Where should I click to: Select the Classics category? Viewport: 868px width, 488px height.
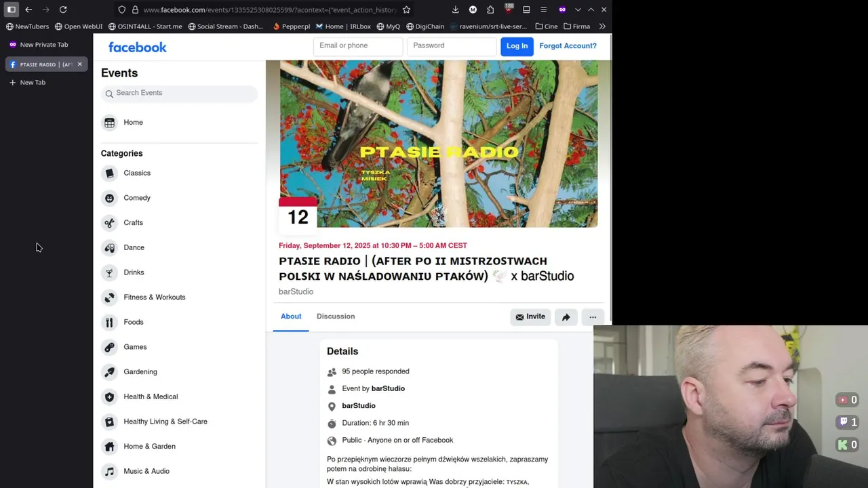179,173
